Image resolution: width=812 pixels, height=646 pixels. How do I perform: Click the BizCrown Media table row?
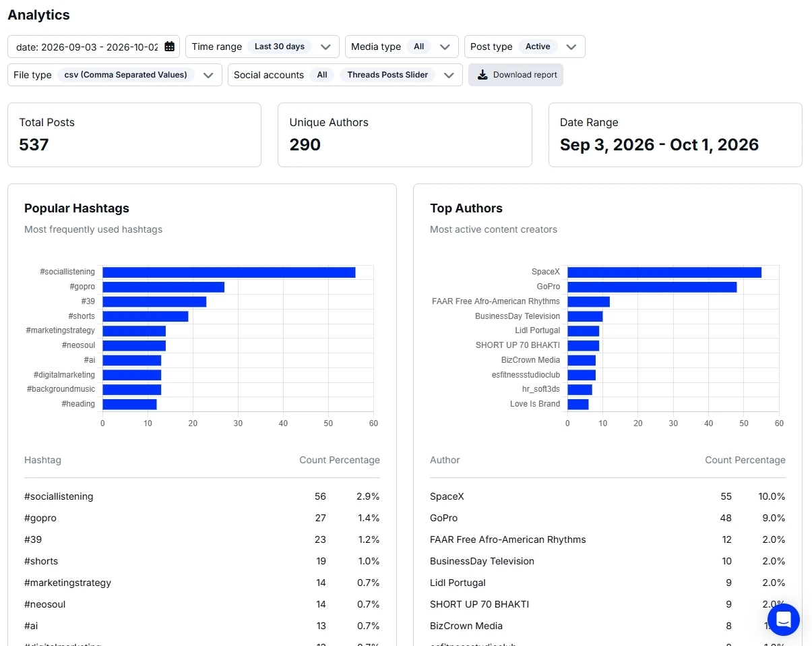(x=608, y=626)
